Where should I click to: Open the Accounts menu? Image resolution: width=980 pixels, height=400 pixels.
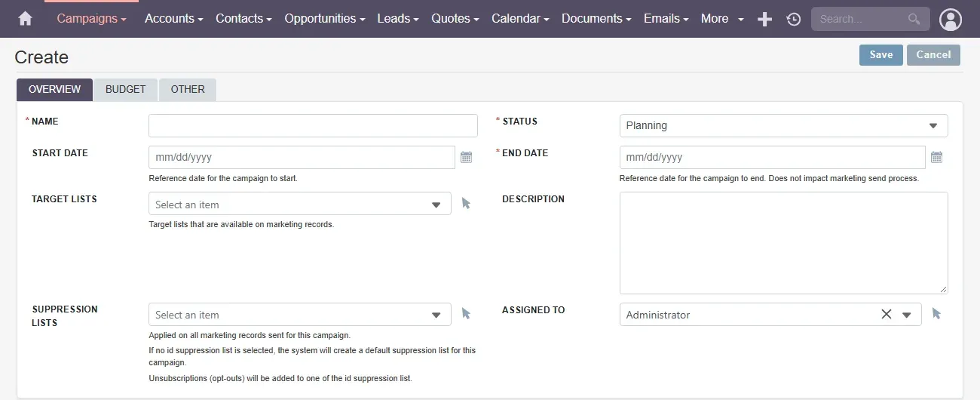click(174, 19)
